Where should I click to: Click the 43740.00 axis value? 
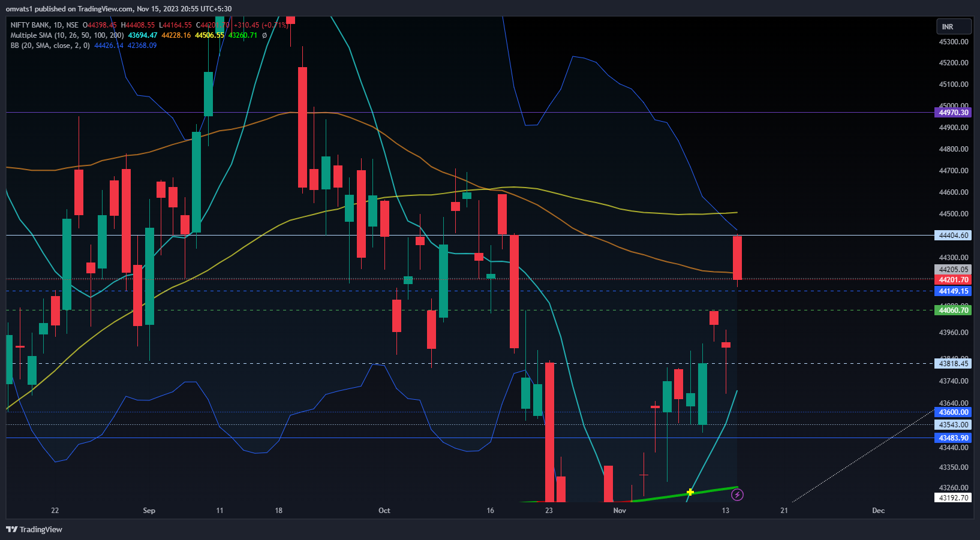coord(954,381)
